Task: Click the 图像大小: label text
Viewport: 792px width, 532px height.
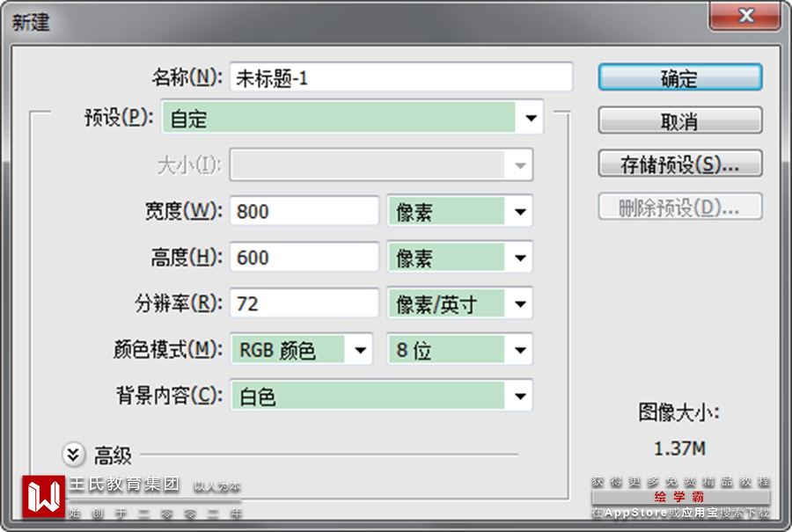Action: coord(678,412)
